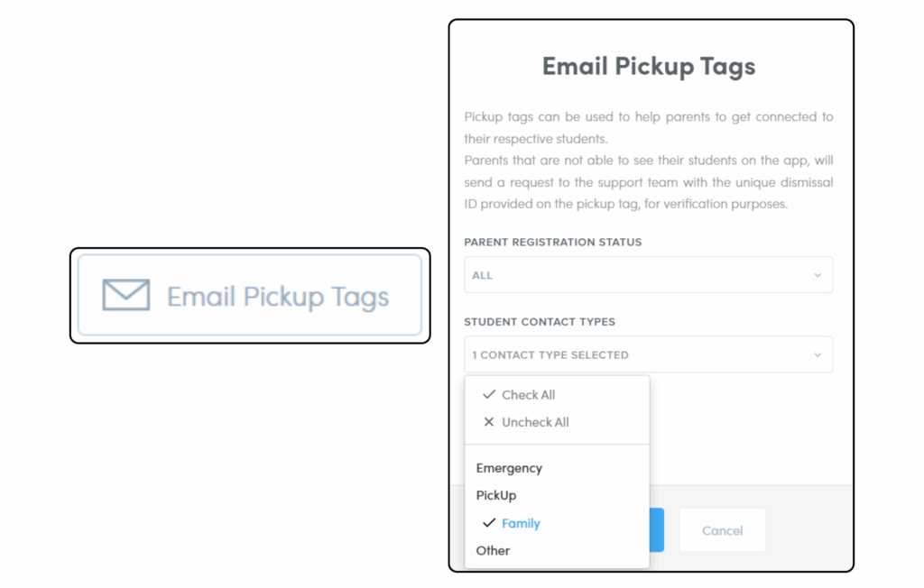Collapse the 1 Contact Type Selected dropdown

coord(648,355)
